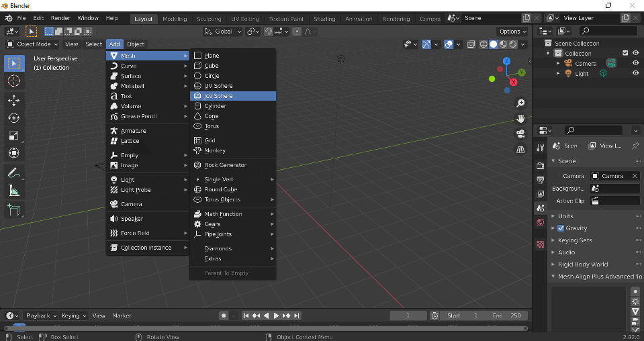
Task: Switch to wireframe viewport shading
Action: 484,44
